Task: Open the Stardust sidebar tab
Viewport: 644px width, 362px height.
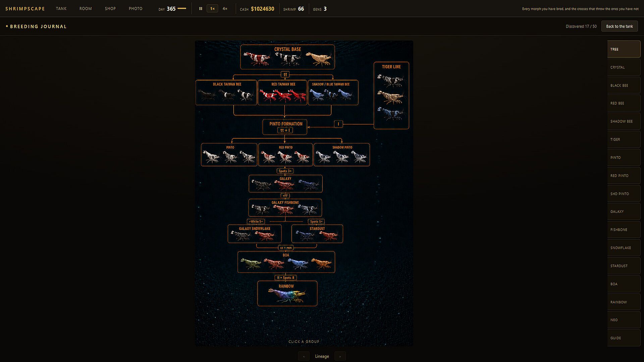Action: (x=624, y=266)
